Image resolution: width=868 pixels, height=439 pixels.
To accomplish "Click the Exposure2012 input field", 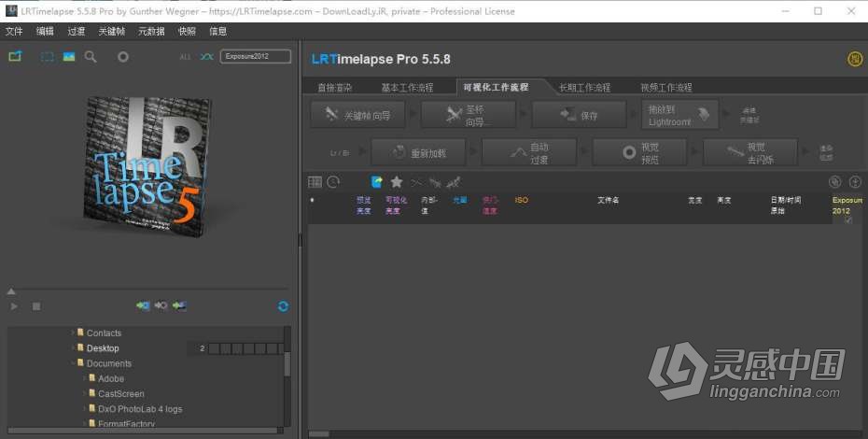I will pos(255,56).
